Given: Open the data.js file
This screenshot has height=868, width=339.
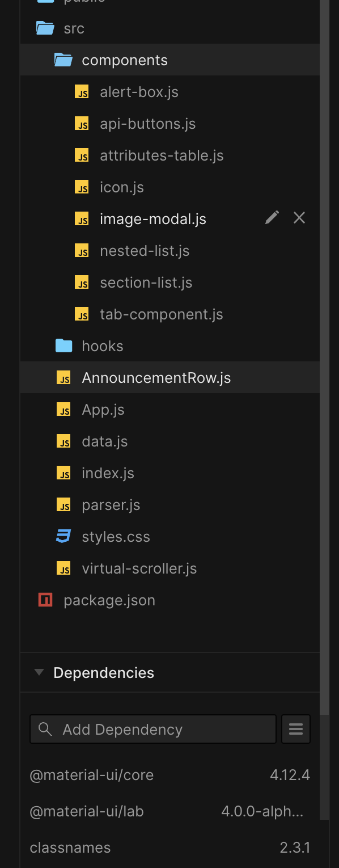Looking at the screenshot, I should coord(104,441).
